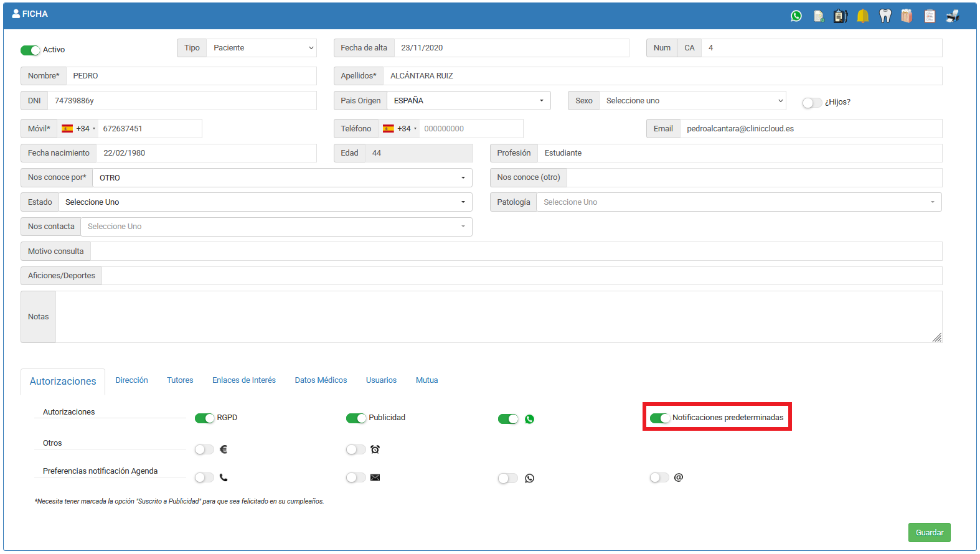
Task: Click the Motivo consulta input field
Action: 516,251
